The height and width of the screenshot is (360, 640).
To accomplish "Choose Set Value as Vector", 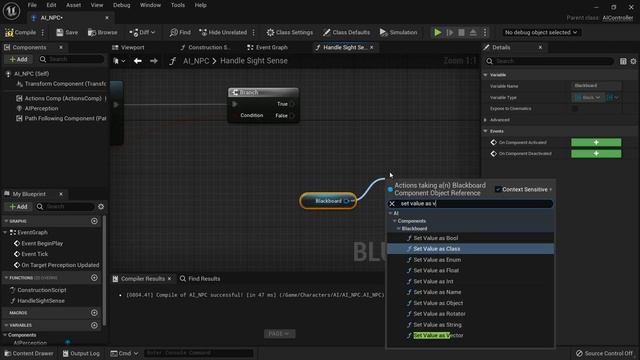I will (438, 336).
